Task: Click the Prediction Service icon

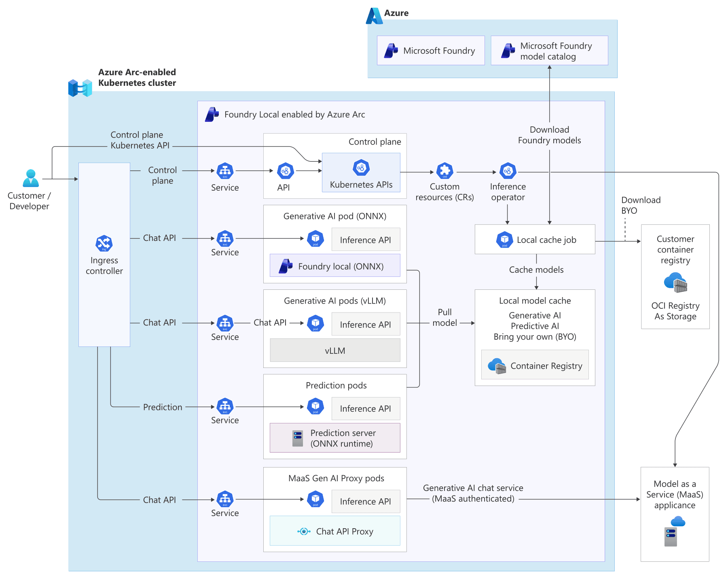Action: [225, 407]
